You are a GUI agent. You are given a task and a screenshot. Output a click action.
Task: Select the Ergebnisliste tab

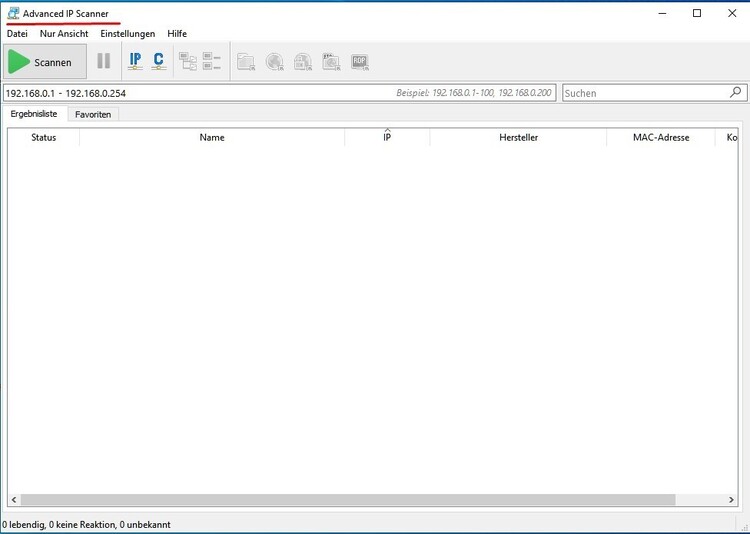click(x=34, y=114)
